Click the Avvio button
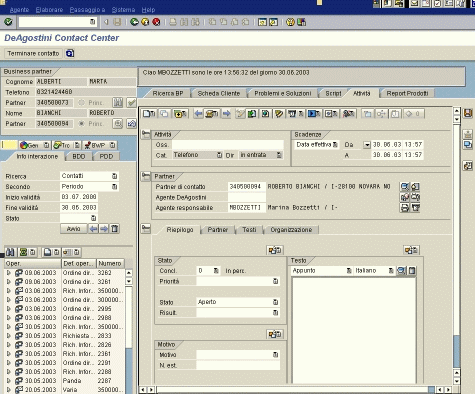Image resolution: width=475 pixels, height=394 pixels. click(73, 229)
